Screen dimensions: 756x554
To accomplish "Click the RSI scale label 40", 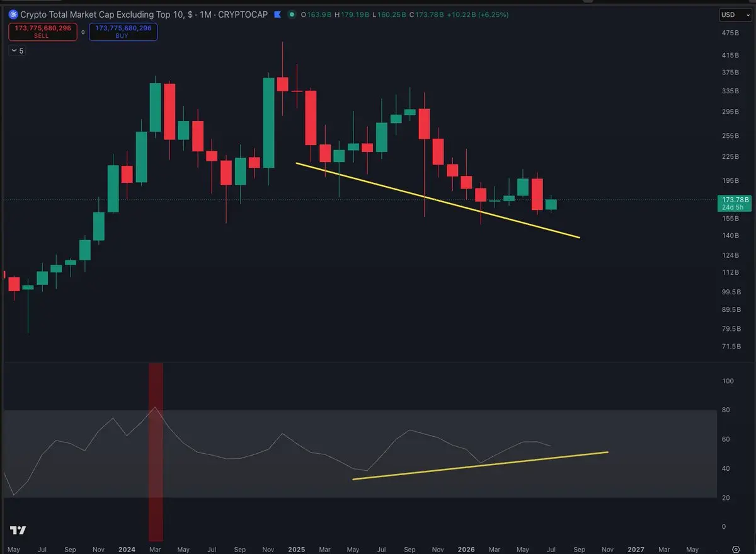I will click(726, 468).
